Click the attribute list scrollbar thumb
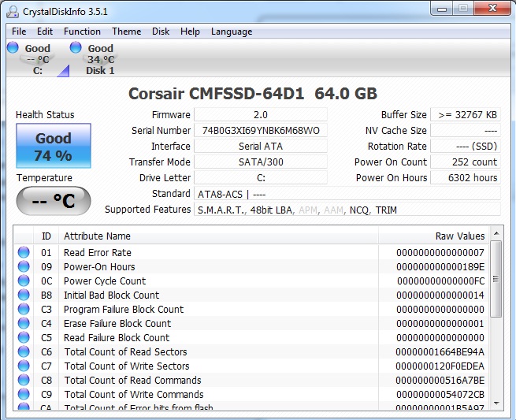516x420 pixels. pos(496,279)
